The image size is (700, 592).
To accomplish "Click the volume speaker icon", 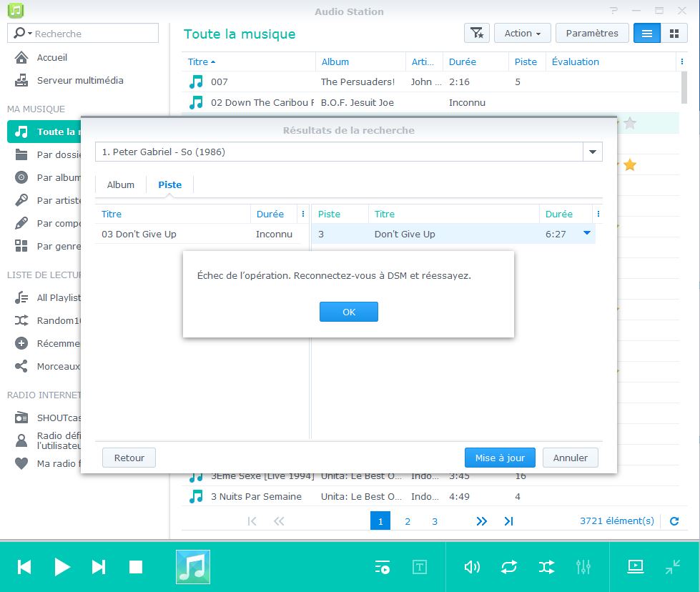I will [472, 567].
